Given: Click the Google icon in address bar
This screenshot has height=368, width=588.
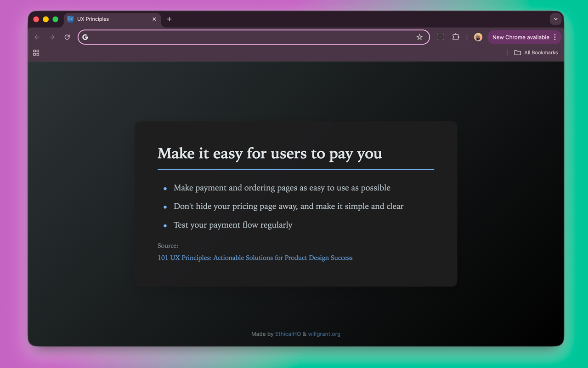Looking at the screenshot, I should pos(85,37).
